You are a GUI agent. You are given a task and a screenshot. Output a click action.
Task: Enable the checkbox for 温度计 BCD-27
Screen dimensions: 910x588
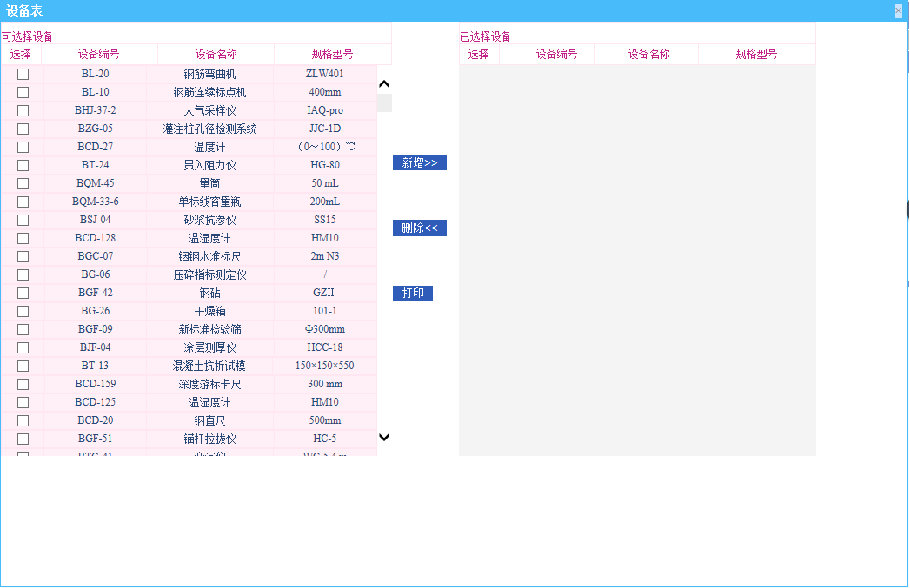pos(22,146)
